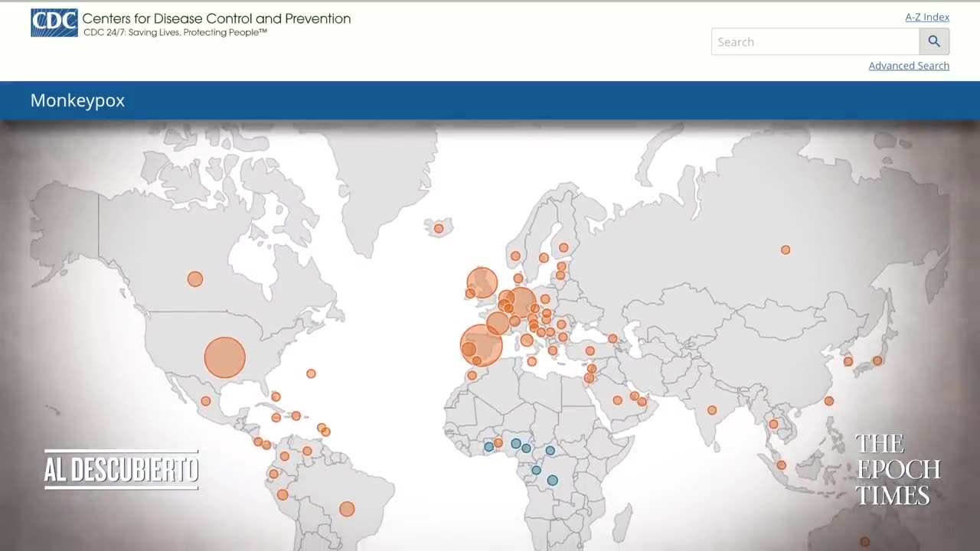Select the India case bubble
The width and height of the screenshot is (980, 551).
click(x=712, y=410)
